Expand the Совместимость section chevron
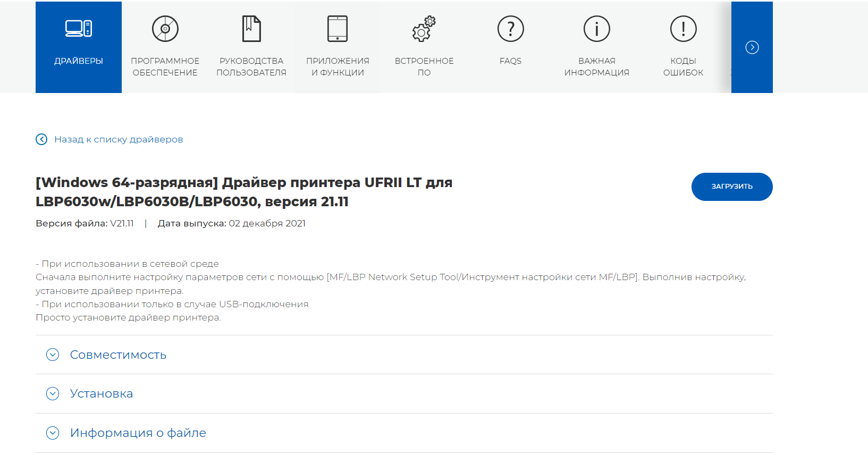The width and height of the screenshot is (868, 455). [53, 355]
